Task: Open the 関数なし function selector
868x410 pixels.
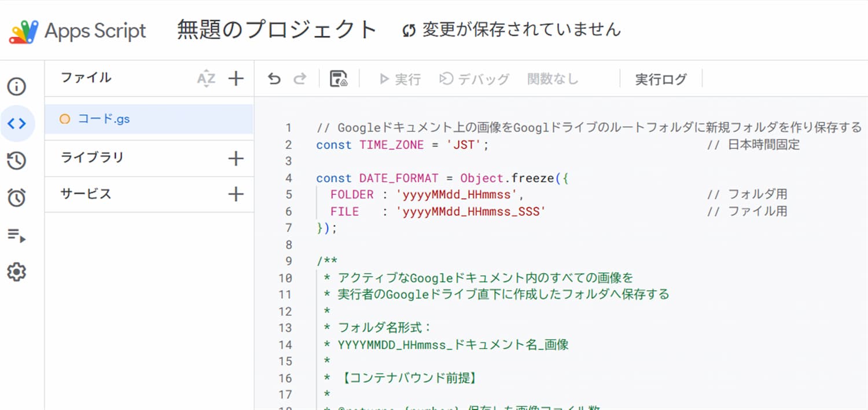Action: coord(552,79)
